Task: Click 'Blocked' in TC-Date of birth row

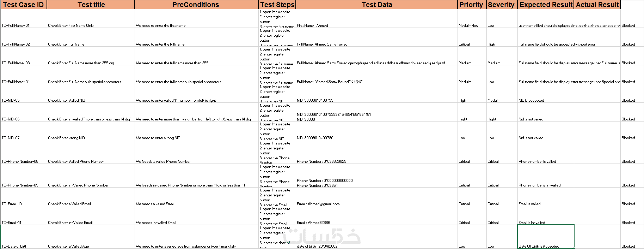Action: pyautogui.click(x=632, y=237)
